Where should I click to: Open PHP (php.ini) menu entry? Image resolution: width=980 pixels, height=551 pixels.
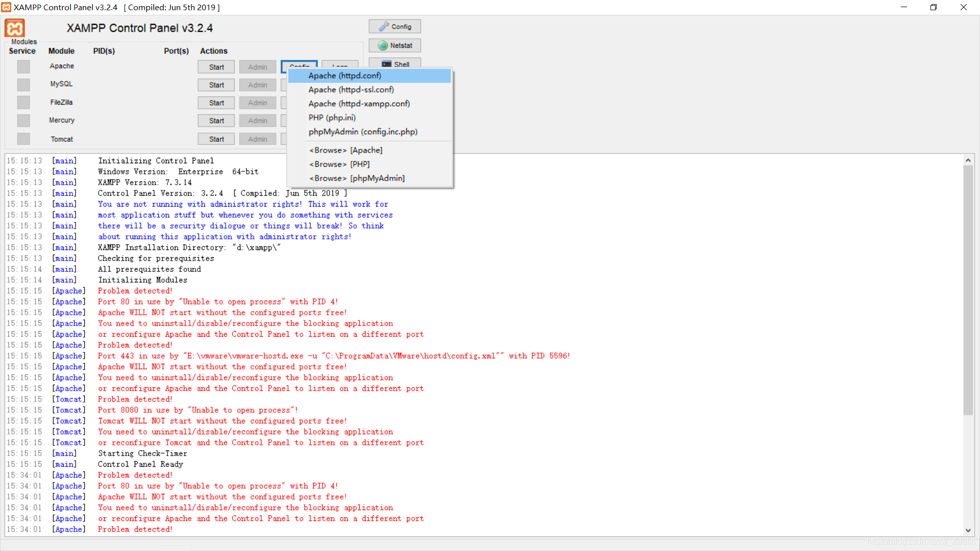(370, 117)
